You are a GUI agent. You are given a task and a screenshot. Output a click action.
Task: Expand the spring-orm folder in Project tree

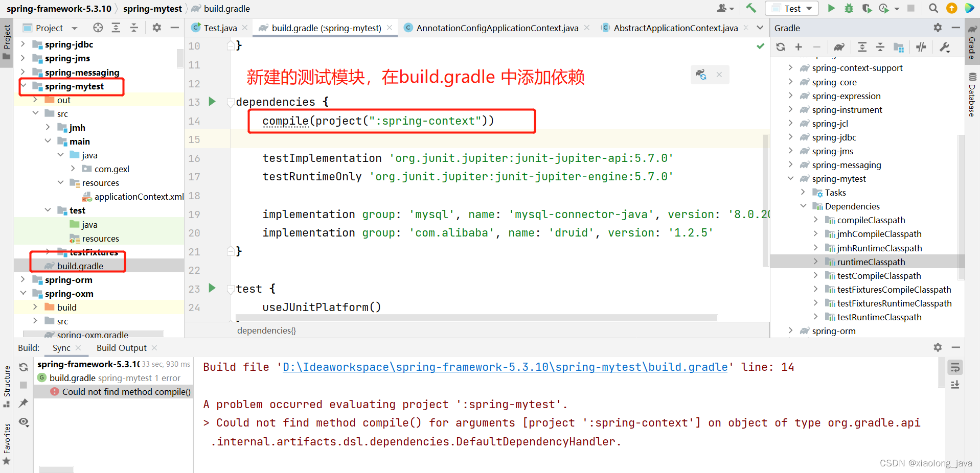[x=23, y=279]
